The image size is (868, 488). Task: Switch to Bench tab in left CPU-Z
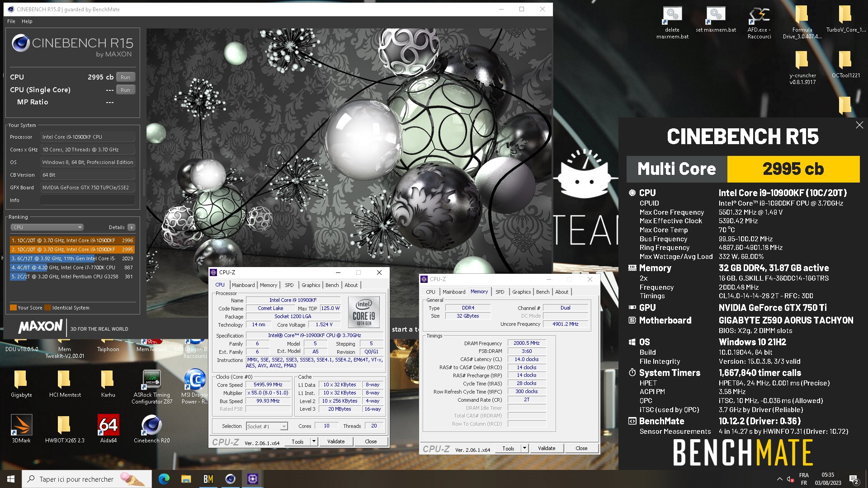click(x=332, y=285)
